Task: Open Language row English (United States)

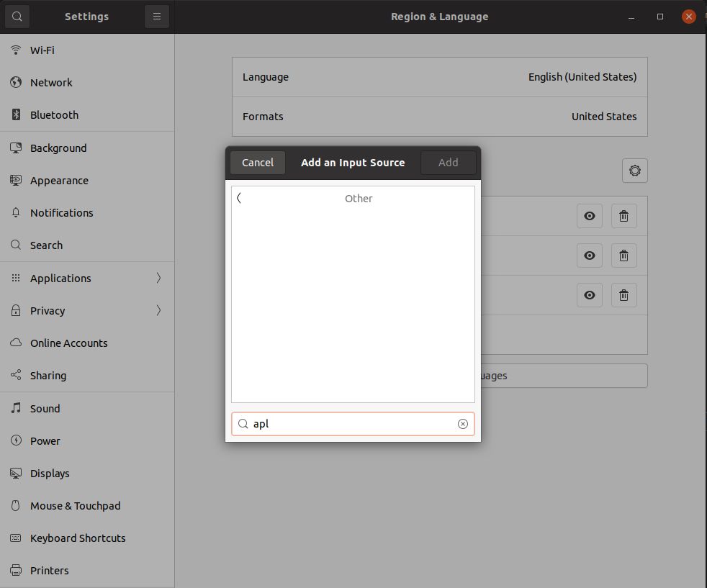Action: coord(440,77)
